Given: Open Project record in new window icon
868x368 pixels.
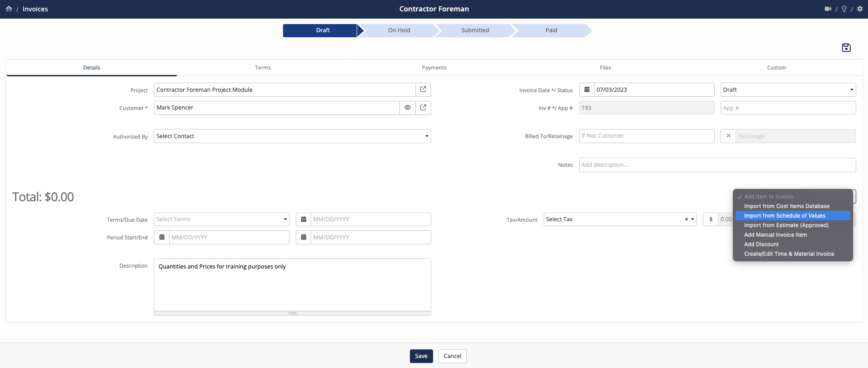Looking at the screenshot, I should click(x=423, y=90).
